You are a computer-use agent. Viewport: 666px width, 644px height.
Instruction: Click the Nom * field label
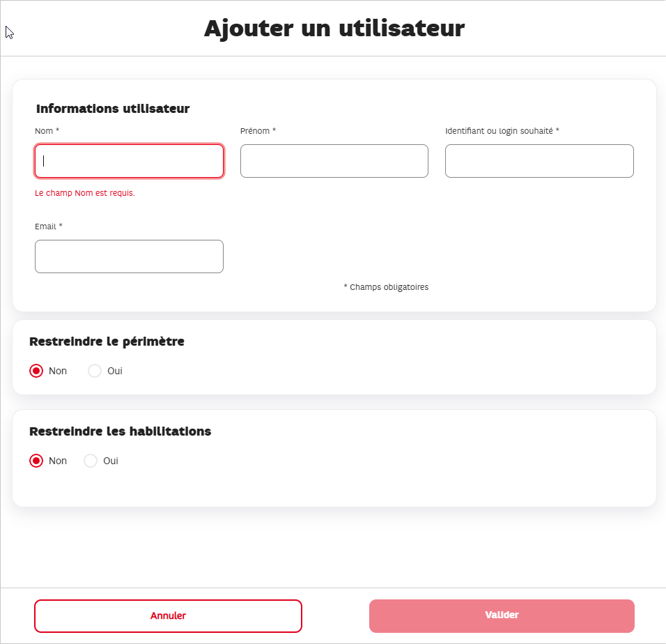(47, 131)
